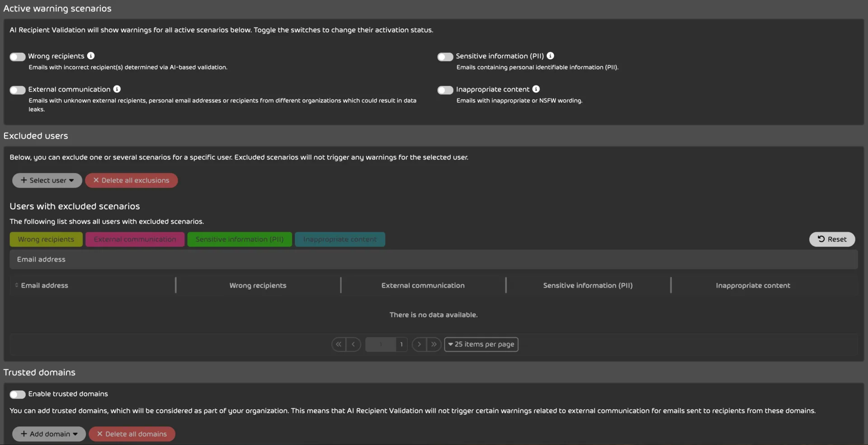
Task: Click the Reset circular arrow icon
Action: [822, 239]
